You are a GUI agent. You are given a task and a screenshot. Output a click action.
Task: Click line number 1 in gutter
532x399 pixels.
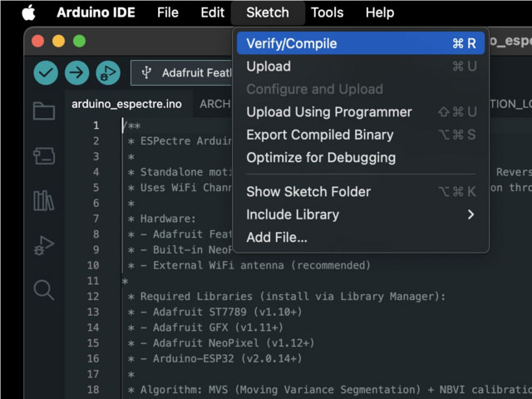coord(96,126)
